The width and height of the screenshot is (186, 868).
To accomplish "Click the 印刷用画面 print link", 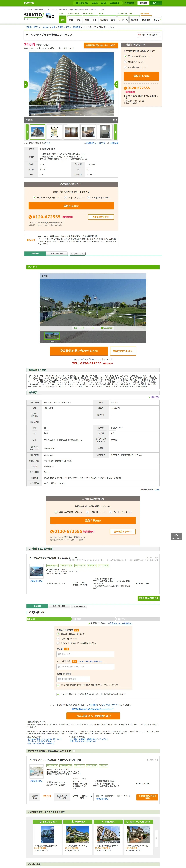I will 113,143.
